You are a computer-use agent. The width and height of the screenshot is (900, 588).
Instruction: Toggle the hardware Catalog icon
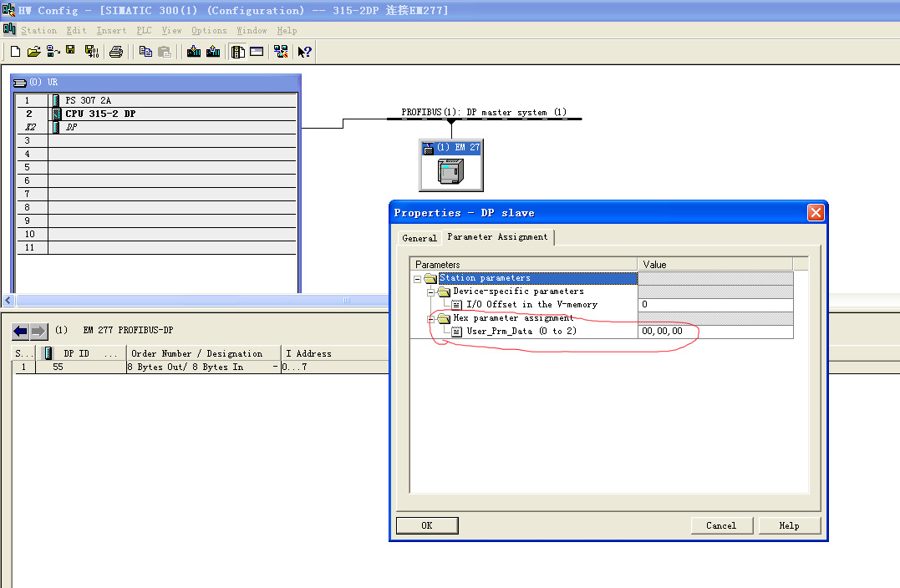(237, 53)
